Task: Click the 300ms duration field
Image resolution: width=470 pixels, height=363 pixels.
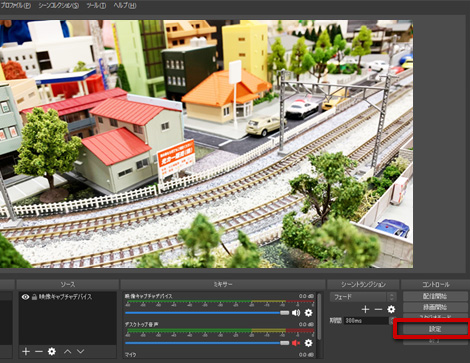Action: tap(367, 321)
